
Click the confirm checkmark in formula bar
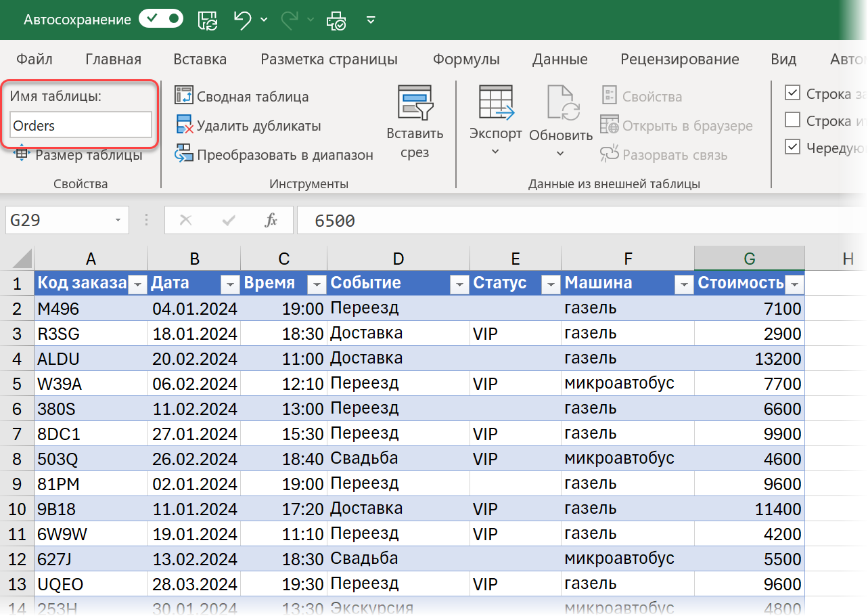pyautogui.click(x=229, y=221)
